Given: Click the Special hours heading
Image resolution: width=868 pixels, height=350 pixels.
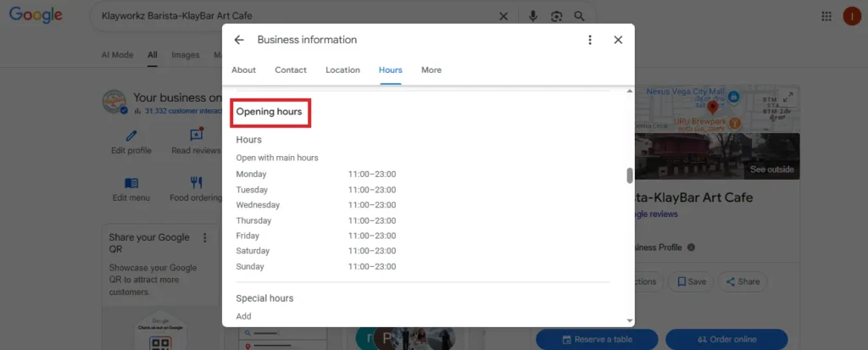Looking at the screenshot, I should coord(264,298).
